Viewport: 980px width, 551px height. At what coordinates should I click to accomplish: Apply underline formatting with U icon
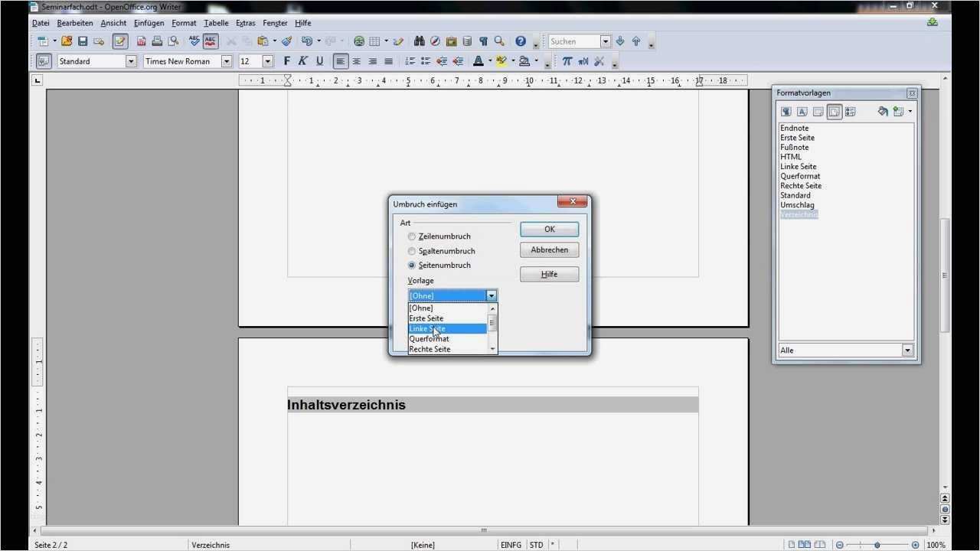[319, 61]
